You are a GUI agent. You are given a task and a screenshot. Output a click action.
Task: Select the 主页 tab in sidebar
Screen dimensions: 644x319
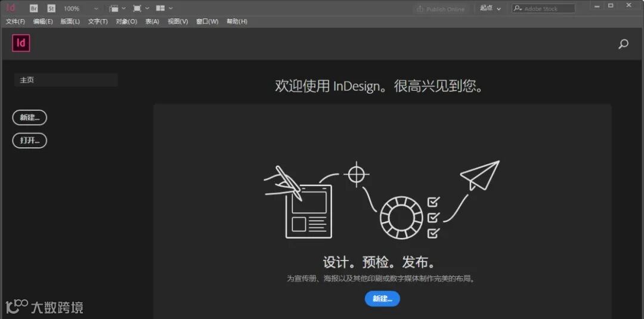point(66,80)
